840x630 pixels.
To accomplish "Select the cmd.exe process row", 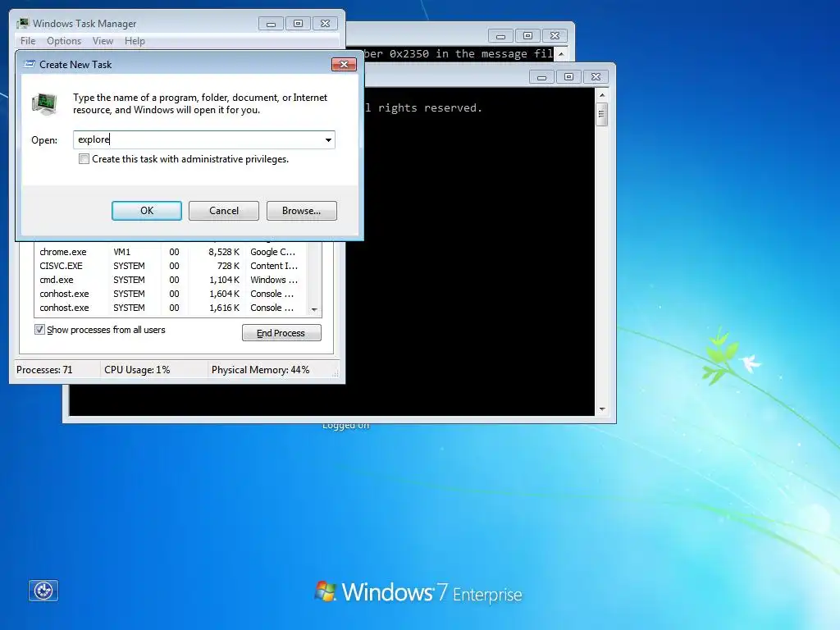I will tap(171, 280).
